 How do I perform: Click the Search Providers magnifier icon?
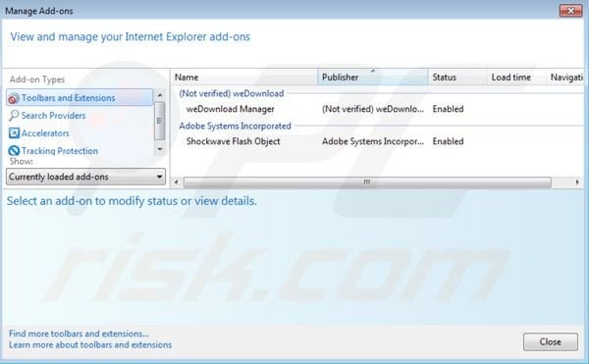click(14, 116)
